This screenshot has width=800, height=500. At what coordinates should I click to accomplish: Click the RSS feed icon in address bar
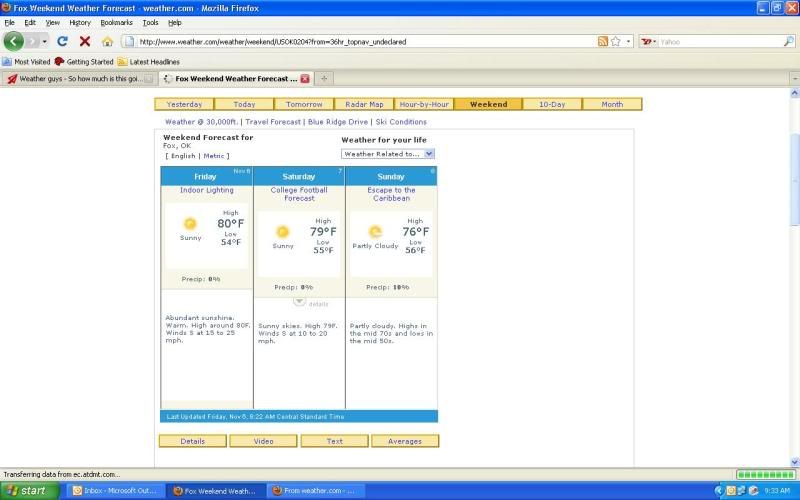tap(603, 42)
